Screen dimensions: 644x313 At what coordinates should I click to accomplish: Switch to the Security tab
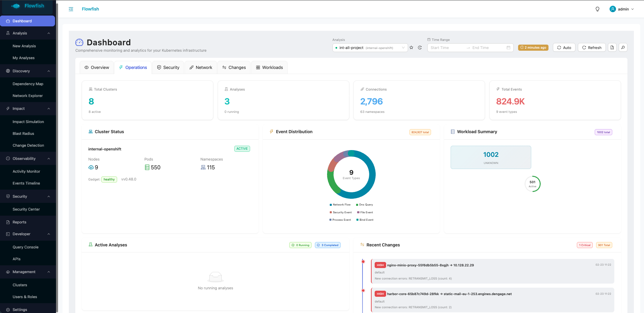(x=168, y=68)
